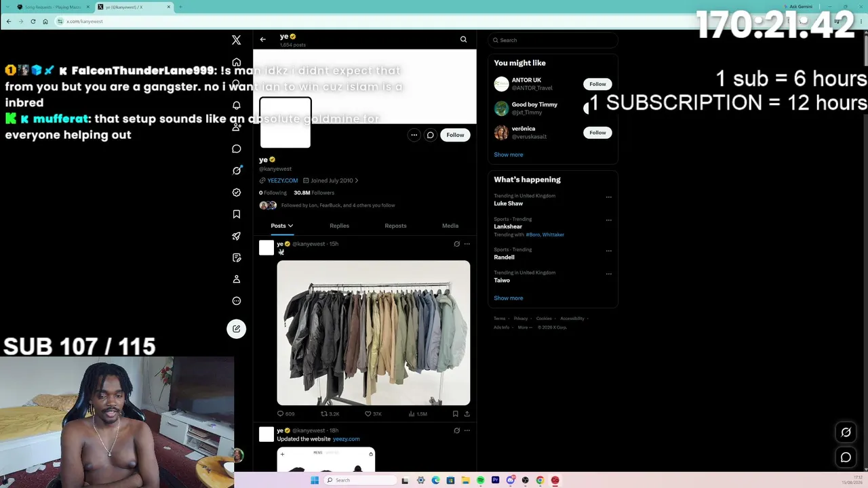The height and width of the screenshot is (488, 868).
Task: Expand the Joined July 2010 chevron
Action: (357, 180)
